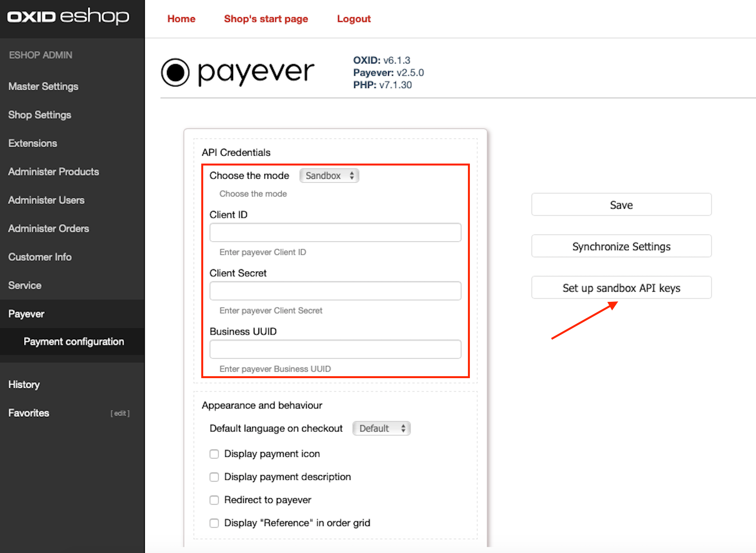Open Home in the top navigation
Screen dimensions: 756x553
[x=181, y=19]
